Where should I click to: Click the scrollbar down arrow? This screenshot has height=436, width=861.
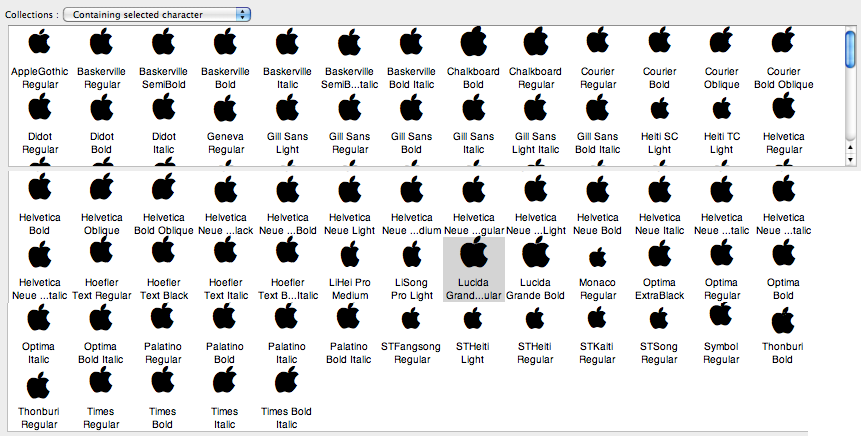click(851, 160)
